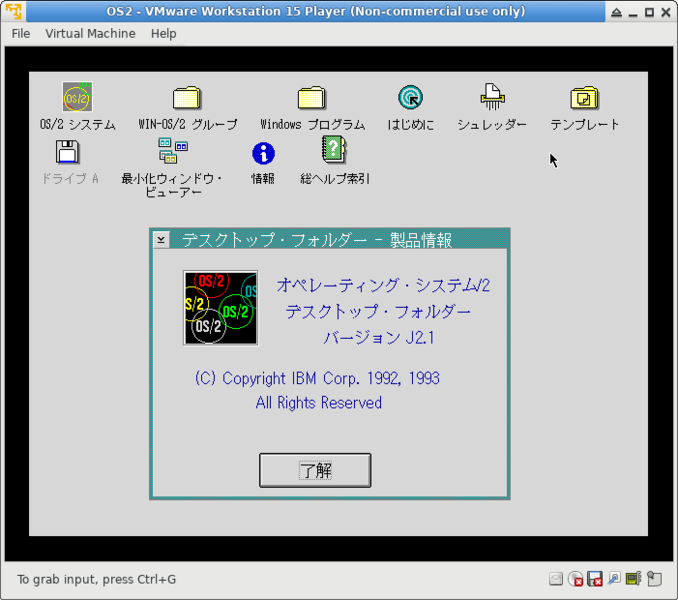
Task: Click the VMware sound card status icon
Action: pyautogui.click(x=633, y=578)
